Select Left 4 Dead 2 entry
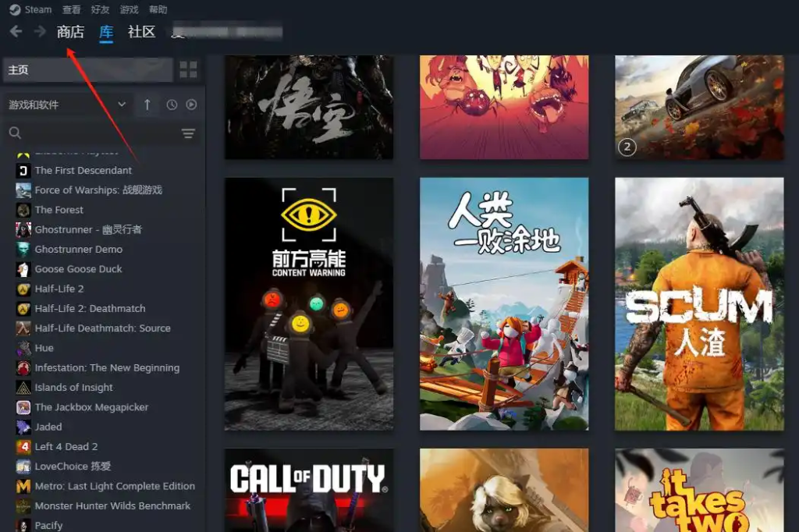The image size is (799, 532). [66, 447]
